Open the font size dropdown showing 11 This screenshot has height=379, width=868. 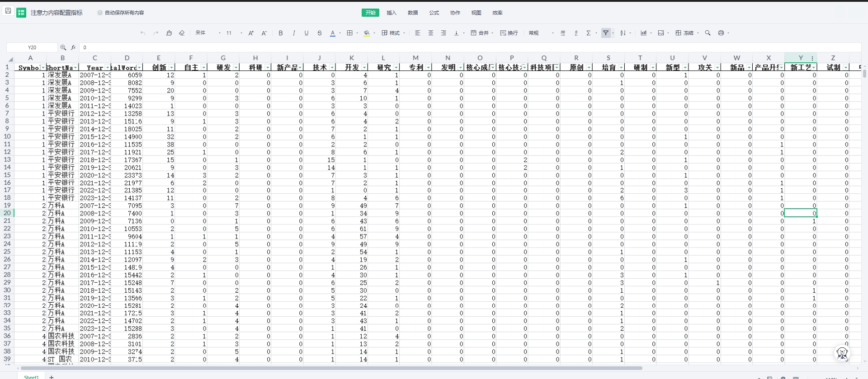[x=234, y=33]
